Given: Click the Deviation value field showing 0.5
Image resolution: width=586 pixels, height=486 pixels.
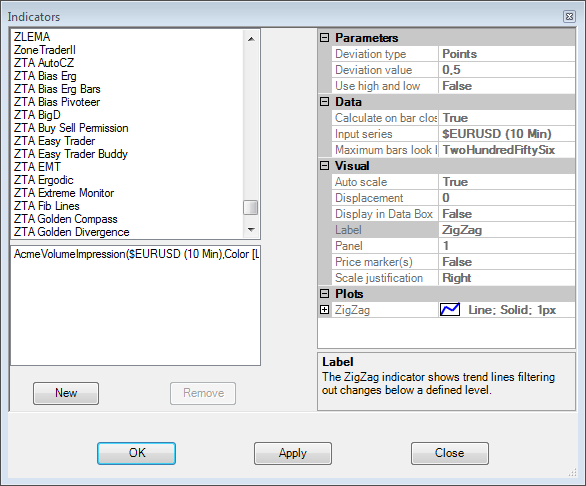Looking at the screenshot, I should (x=506, y=70).
